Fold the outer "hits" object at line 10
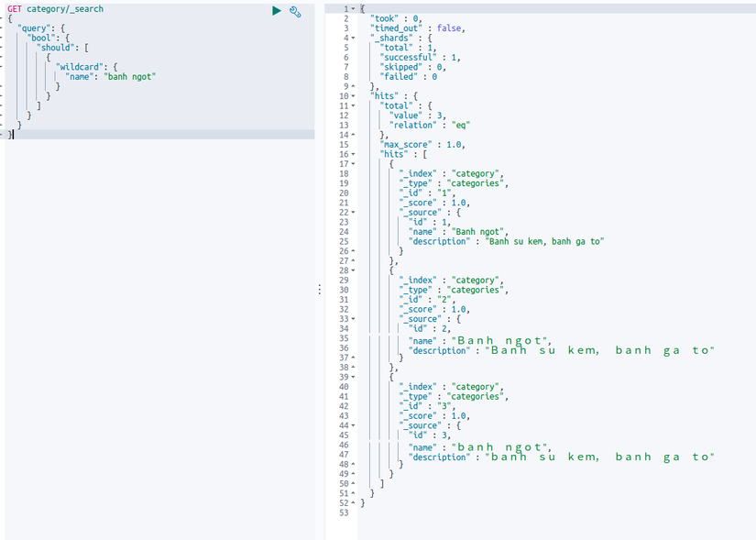 click(354, 95)
